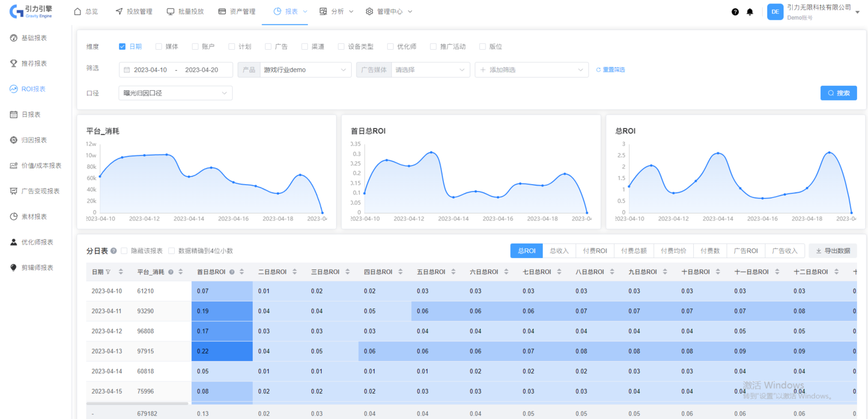This screenshot has height=419, width=868.
Task: Switch to the 付费ROI tab
Action: coord(594,251)
